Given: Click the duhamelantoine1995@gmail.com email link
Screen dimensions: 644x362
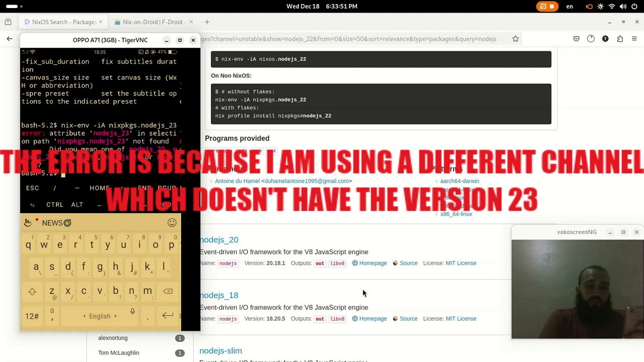Looking at the screenshot, I should tap(306, 181).
